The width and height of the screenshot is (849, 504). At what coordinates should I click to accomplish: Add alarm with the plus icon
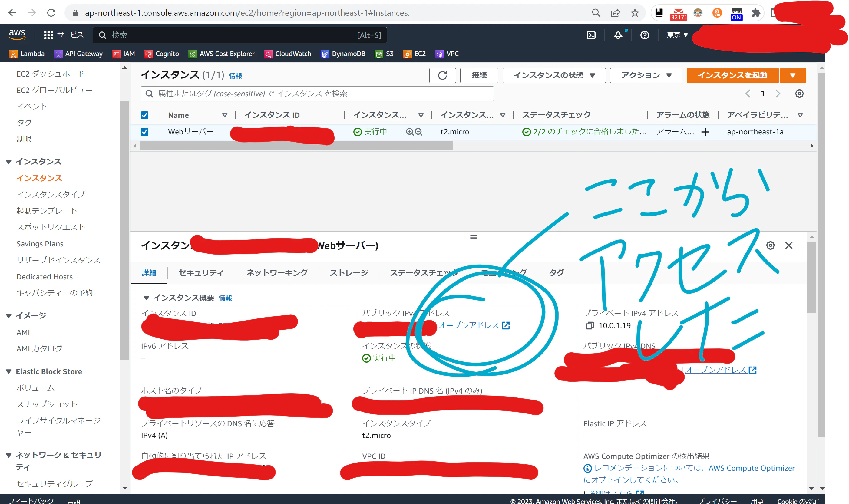705,132
